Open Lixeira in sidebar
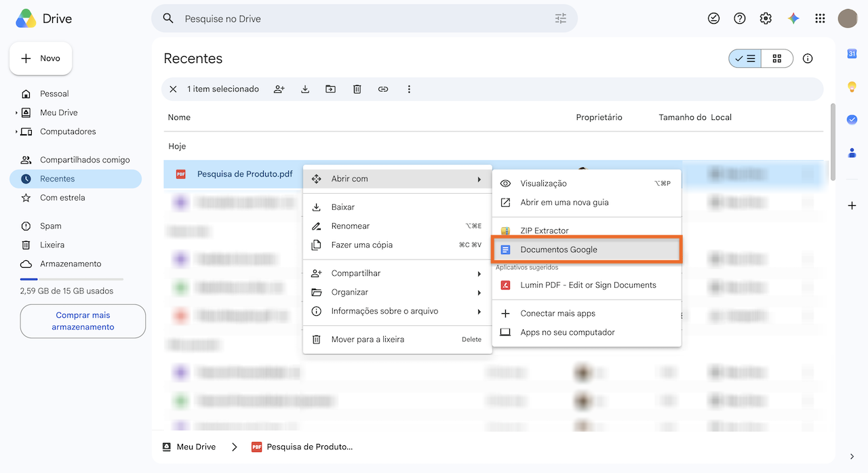This screenshot has height=473, width=868. coord(75,245)
